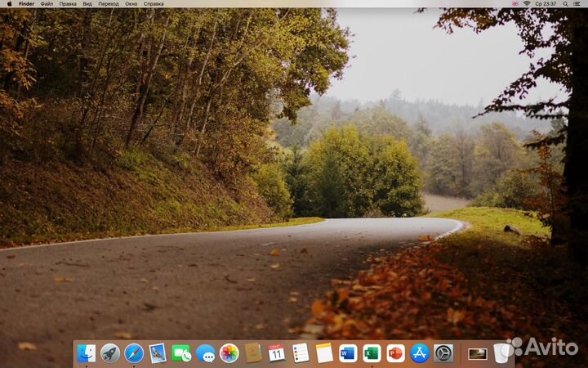
Task: Open Contacts brown book icon in Dock
Action: pyautogui.click(x=253, y=353)
